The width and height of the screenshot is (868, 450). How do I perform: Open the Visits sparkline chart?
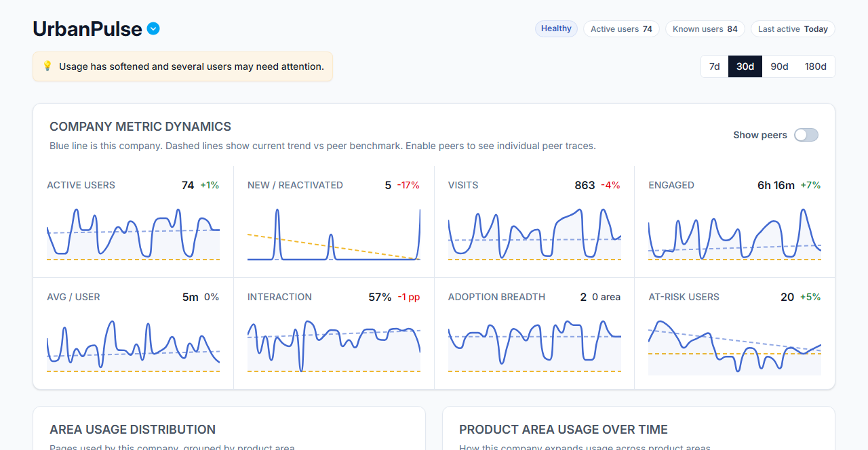(534, 234)
